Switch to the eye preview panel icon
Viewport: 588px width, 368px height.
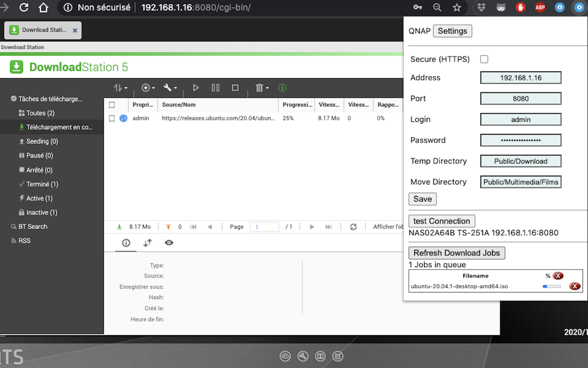pyautogui.click(x=169, y=242)
